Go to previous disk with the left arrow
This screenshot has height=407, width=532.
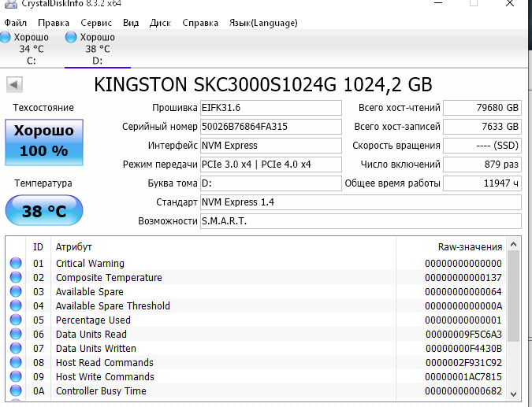click(x=14, y=84)
